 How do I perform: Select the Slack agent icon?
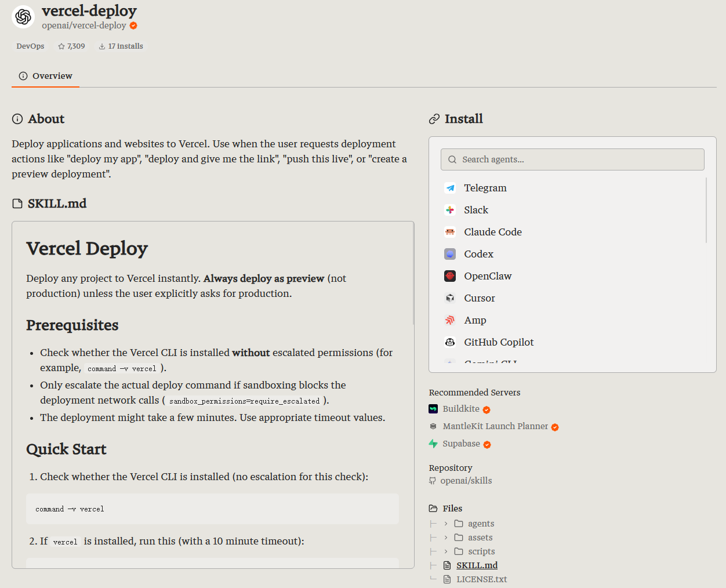450,210
